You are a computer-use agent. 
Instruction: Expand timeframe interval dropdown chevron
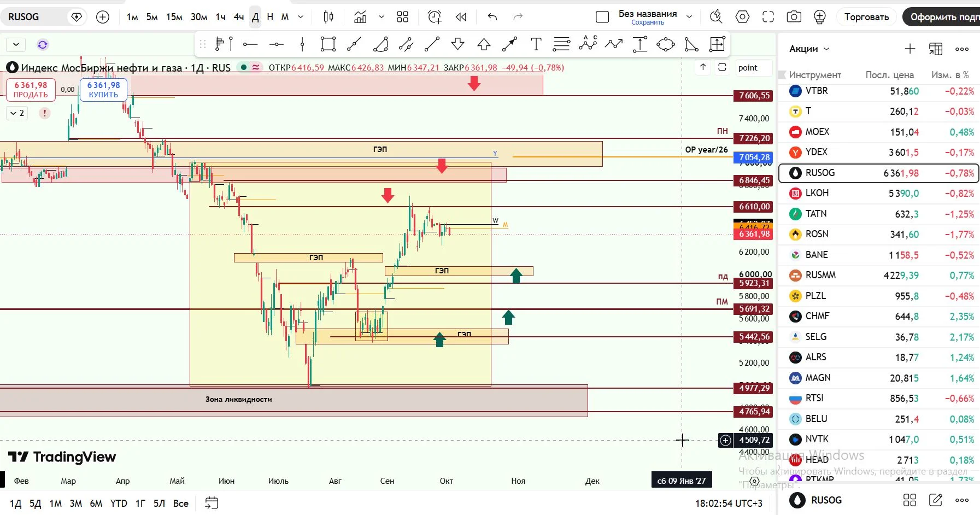click(301, 17)
